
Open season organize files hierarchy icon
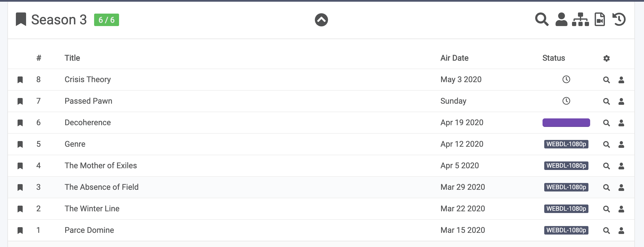coord(580,20)
